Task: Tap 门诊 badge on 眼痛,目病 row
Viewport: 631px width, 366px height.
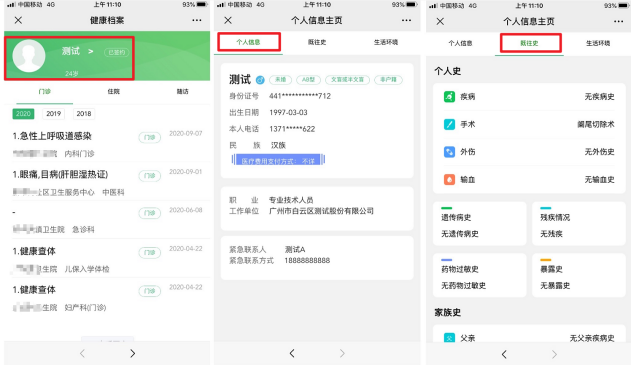Action: (150, 176)
